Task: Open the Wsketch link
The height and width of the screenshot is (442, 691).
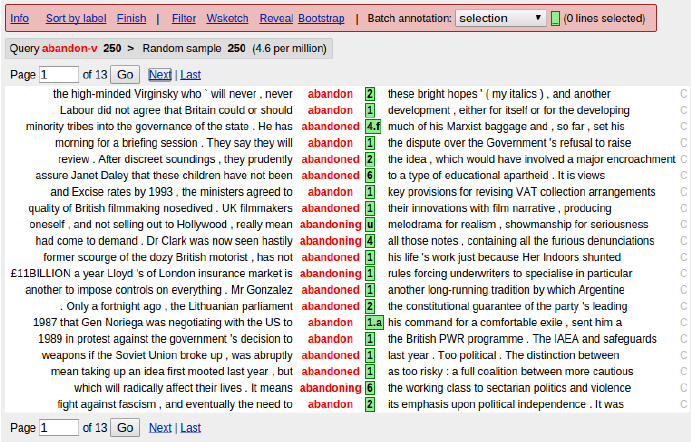Action: click(228, 19)
